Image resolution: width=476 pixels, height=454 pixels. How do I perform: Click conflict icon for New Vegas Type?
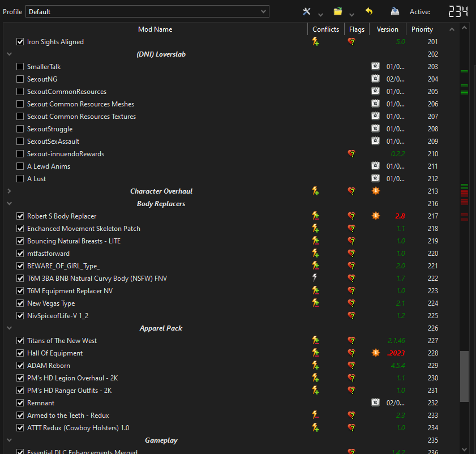pos(315,303)
